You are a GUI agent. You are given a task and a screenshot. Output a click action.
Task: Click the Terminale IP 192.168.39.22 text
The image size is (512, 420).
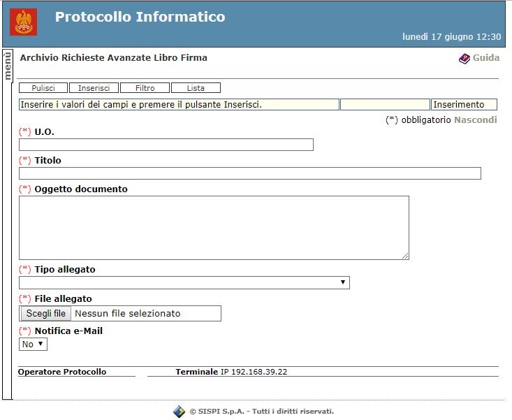[231, 372]
